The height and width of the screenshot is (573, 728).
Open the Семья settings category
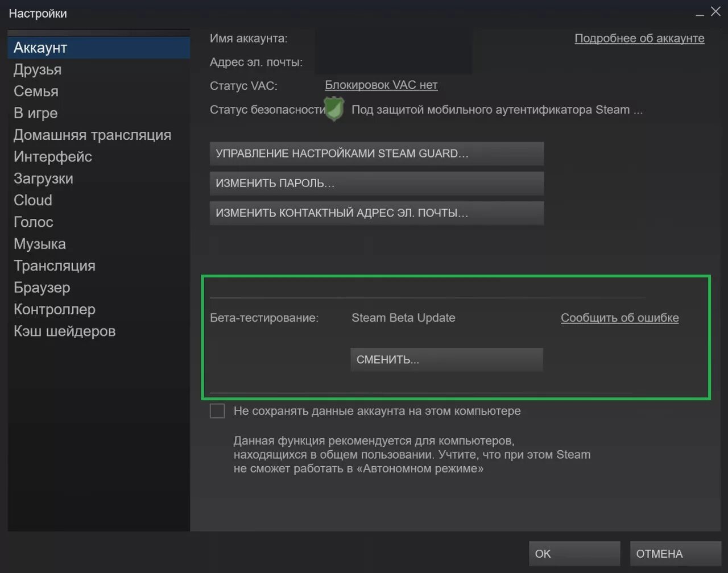[x=36, y=92]
